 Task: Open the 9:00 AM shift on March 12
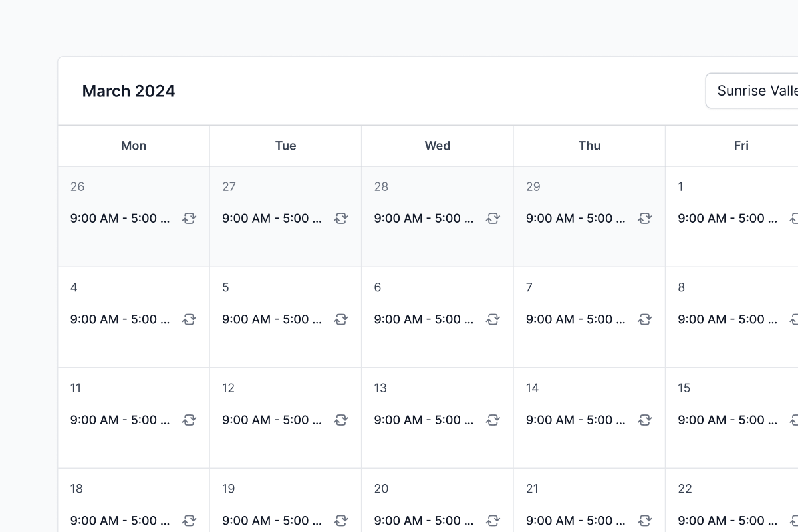point(272,420)
